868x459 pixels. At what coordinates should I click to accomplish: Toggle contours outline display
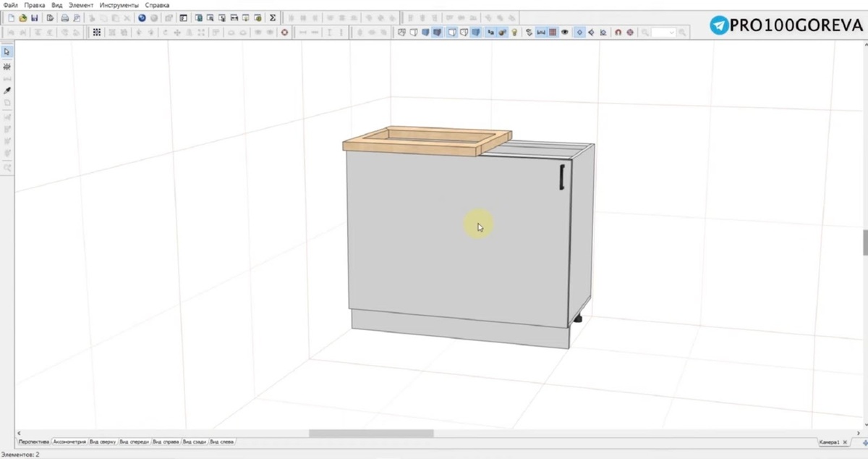[451, 33]
